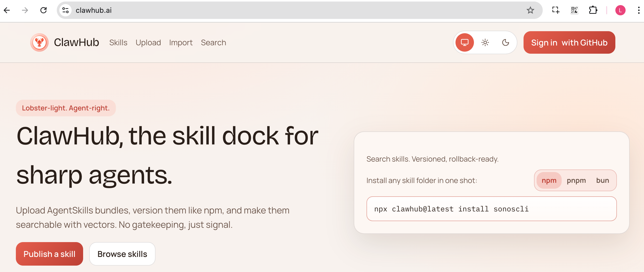Click Sign in with GitHub
The image size is (644, 272).
pos(569,42)
